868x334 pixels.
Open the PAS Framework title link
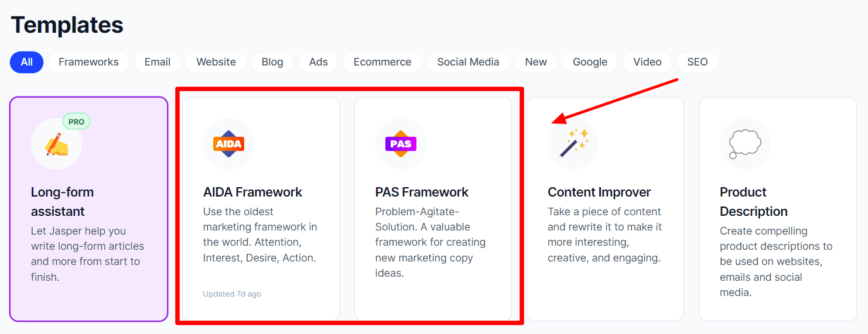click(422, 192)
